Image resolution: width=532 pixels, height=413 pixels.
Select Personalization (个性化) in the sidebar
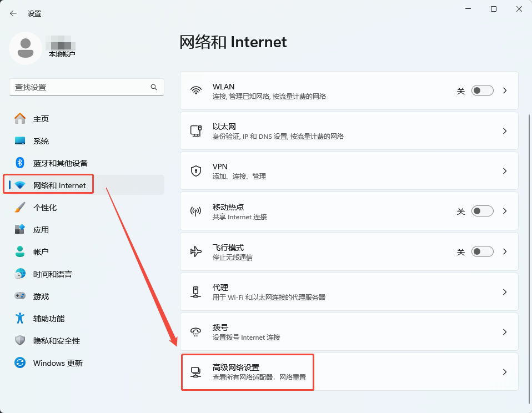tap(87, 208)
